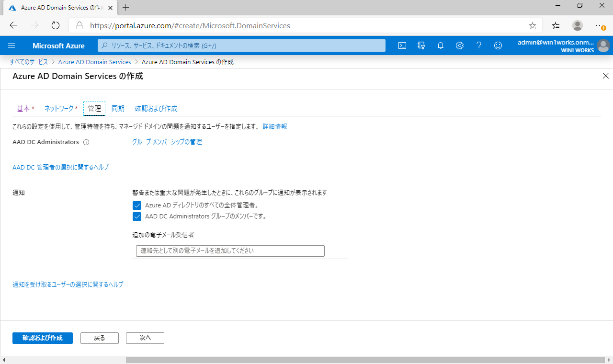The image size is (613, 364).
Task: Open the feedback smiley icon
Action: [498, 45]
